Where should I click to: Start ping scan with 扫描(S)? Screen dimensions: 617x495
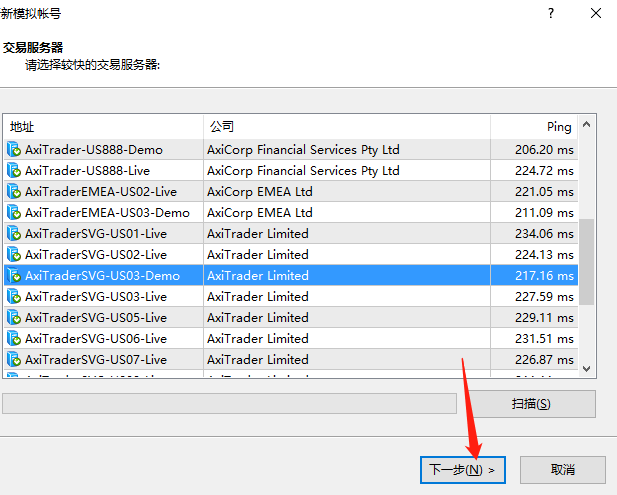point(531,404)
